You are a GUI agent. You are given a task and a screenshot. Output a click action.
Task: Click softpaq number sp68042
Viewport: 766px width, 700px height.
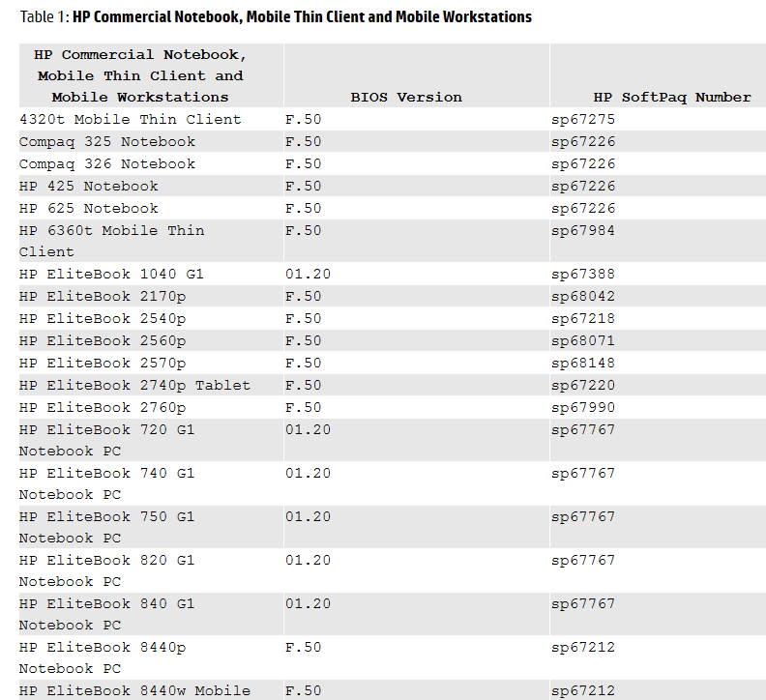583,296
